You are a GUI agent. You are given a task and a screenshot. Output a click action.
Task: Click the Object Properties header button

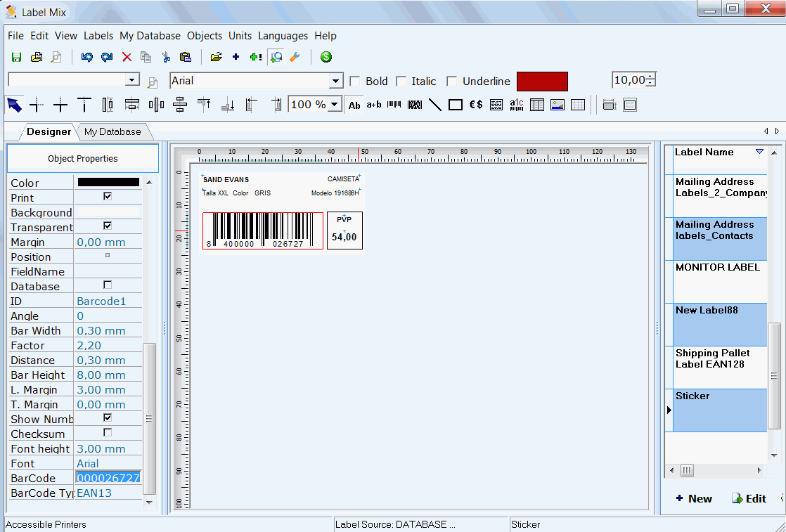(83, 158)
